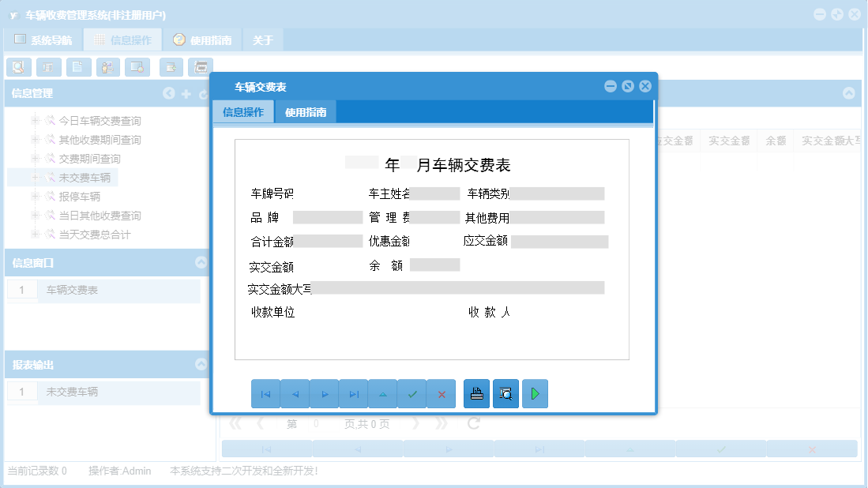Screen dimensions: 868x488
Task: Open print preview in the 车辆交费表 dialog
Action: tap(505, 393)
